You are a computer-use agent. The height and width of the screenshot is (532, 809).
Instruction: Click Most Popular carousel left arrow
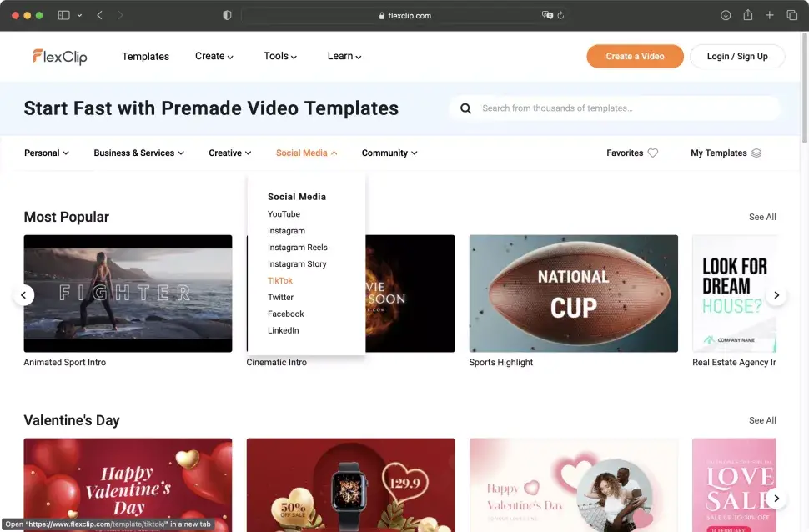tap(24, 295)
